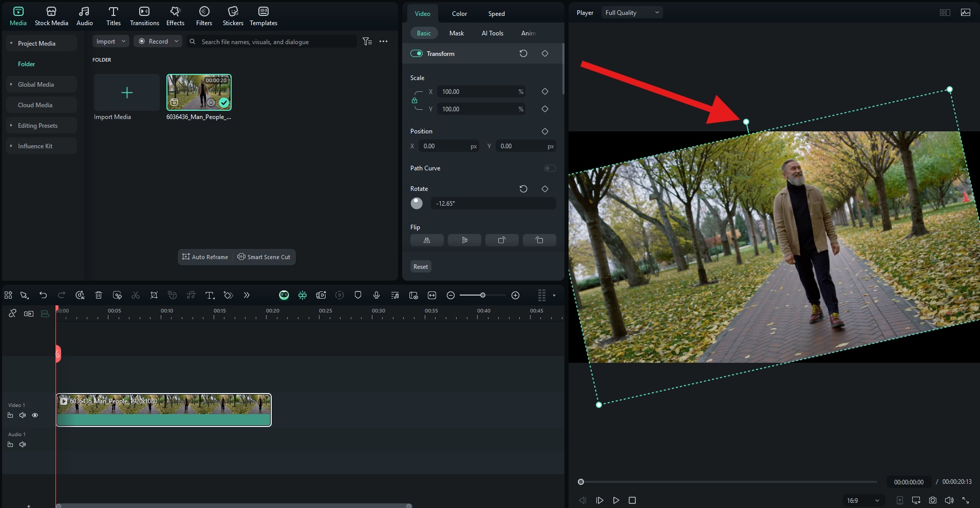The image size is (980, 508).
Task: Flip the clip horizontally
Action: pos(427,240)
